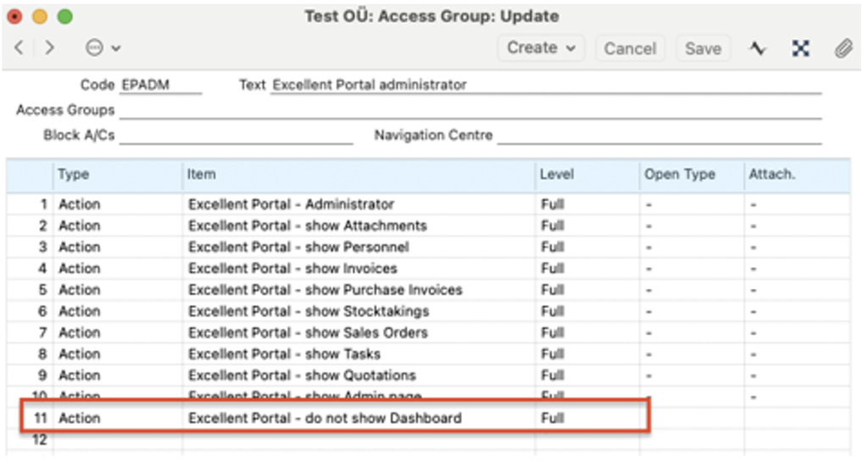Open the paperclip attachments icon
This screenshot has height=466, width=868.
coord(843,48)
